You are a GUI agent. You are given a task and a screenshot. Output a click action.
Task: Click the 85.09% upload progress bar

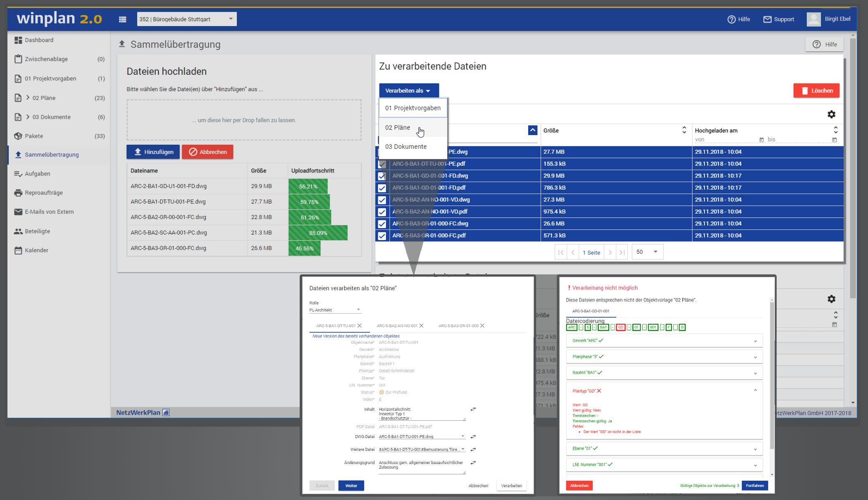318,233
